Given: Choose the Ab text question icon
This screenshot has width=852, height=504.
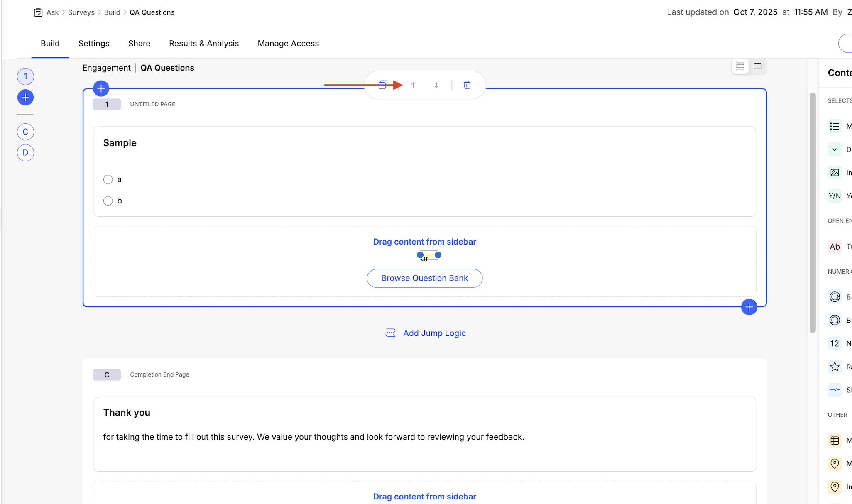Looking at the screenshot, I should pyautogui.click(x=835, y=247).
